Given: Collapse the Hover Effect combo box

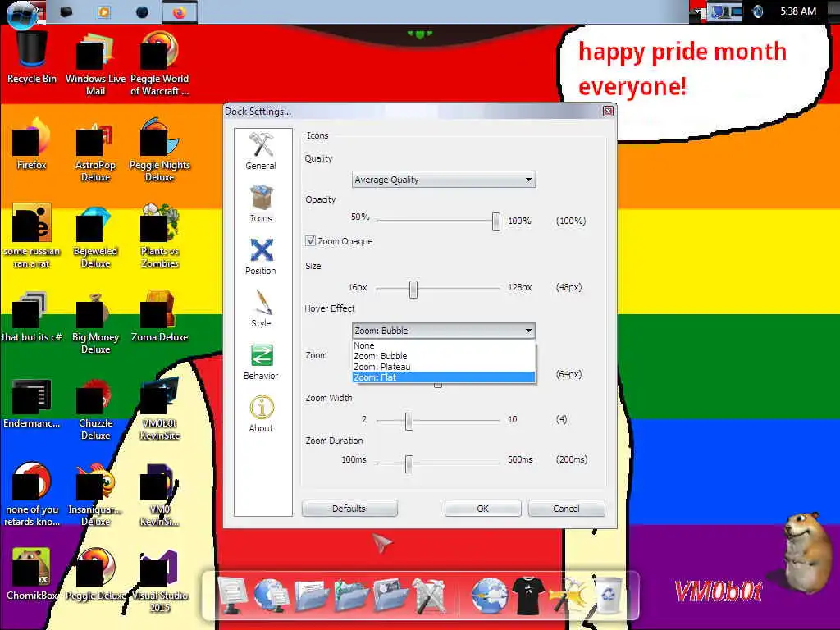Looking at the screenshot, I should click(443, 331).
